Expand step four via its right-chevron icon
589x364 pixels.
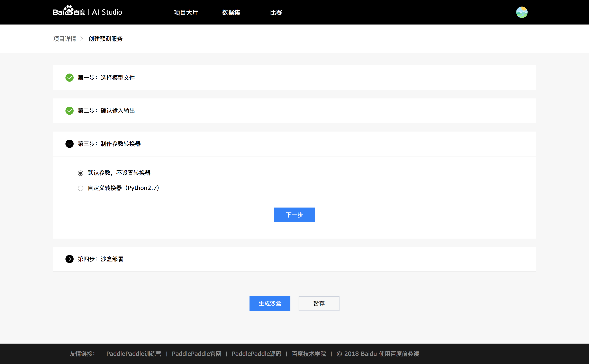[69, 259]
